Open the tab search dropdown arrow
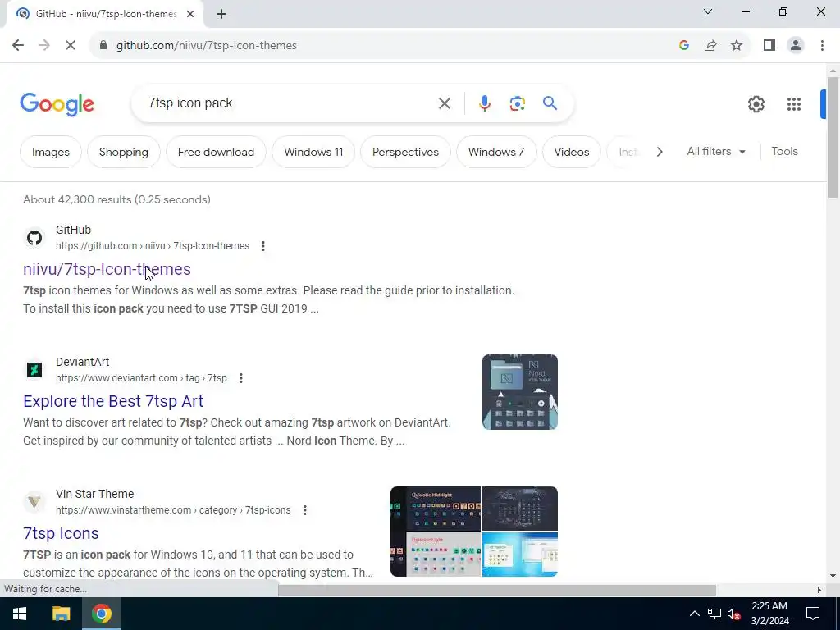Viewport: 840px width, 630px height. pyautogui.click(x=708, y=11)
